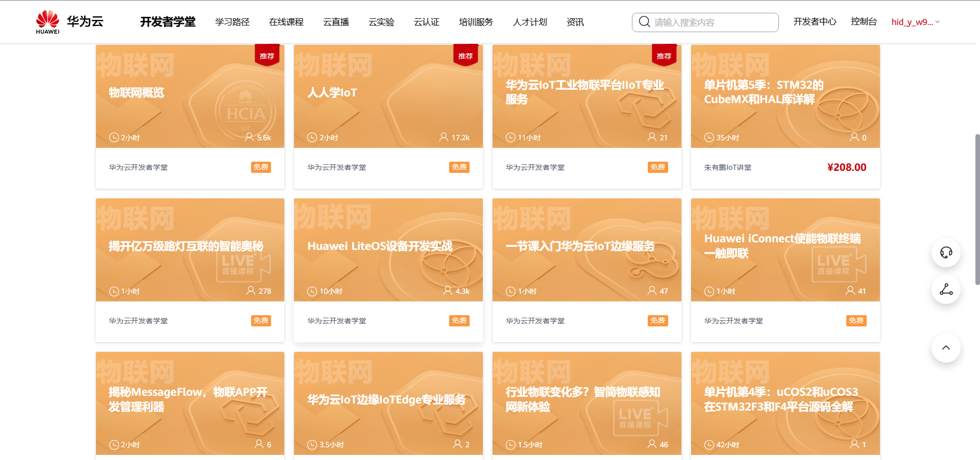Open 华为云IoT边缘IoTEdge专业服务 course
Image resolution: width=980 pixels, height=460 pixels.
pyautogui.click(x=388, y=405)
